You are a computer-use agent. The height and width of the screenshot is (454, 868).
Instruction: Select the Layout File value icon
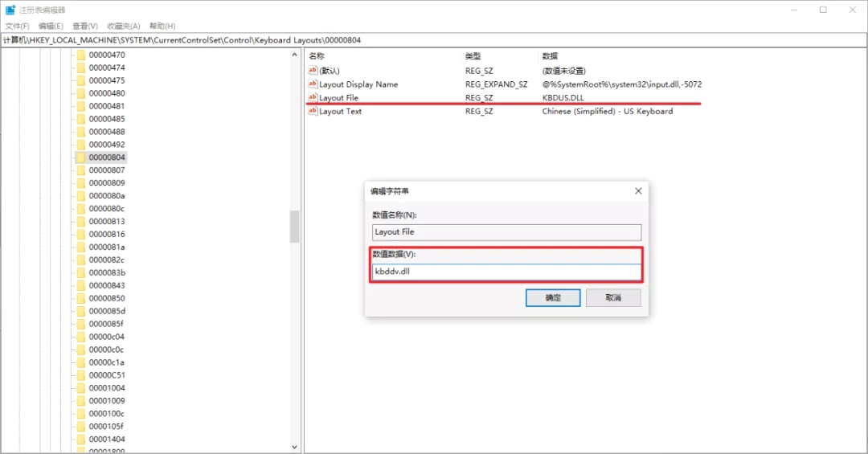point(313,97)
